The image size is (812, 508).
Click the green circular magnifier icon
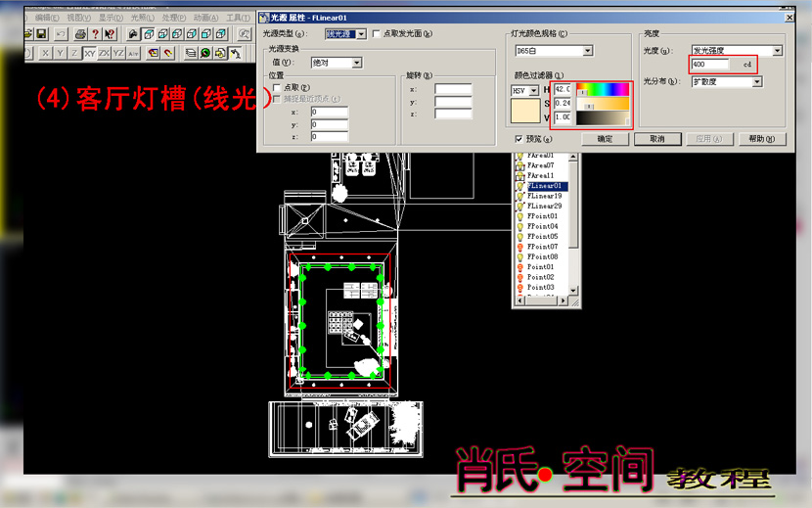(x=205, y=53)
